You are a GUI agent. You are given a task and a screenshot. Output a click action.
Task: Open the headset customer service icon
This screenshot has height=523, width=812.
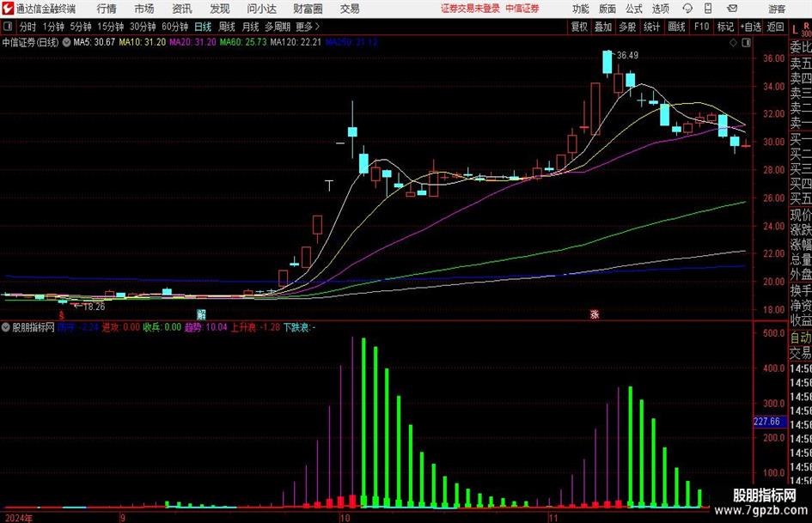[x=687, y=9]
